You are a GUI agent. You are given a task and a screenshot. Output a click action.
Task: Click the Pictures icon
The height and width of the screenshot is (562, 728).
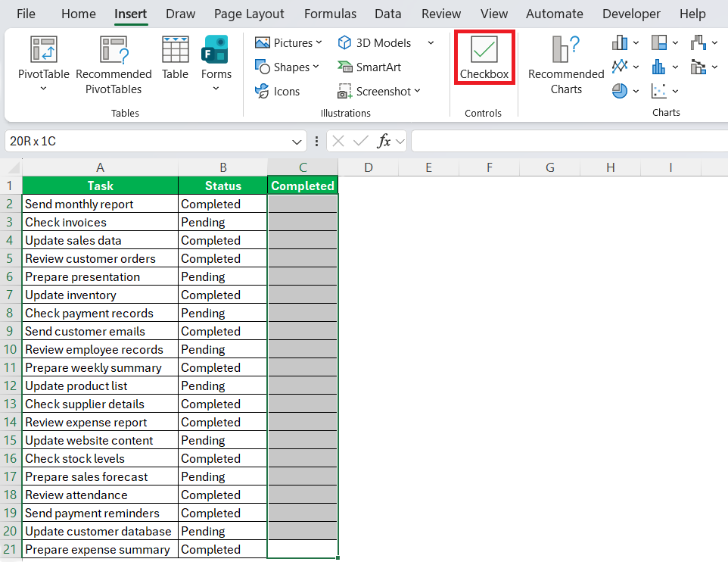click(x=263, y=42)
